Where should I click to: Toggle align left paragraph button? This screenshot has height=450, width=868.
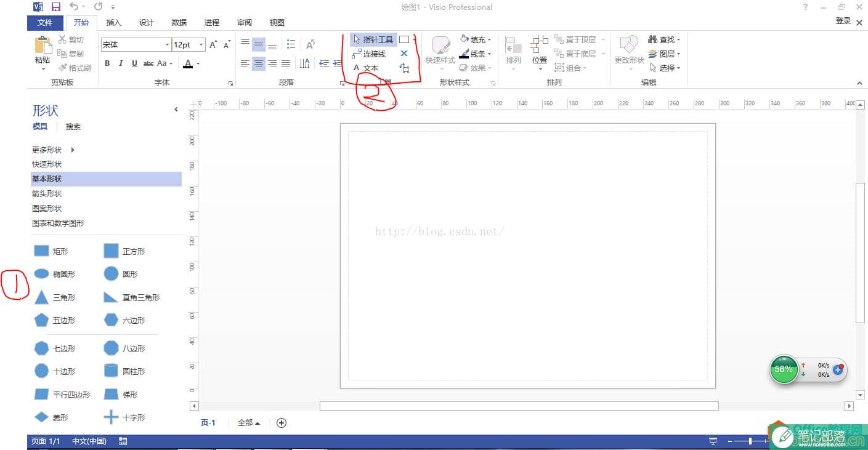[x=245, y=63]
